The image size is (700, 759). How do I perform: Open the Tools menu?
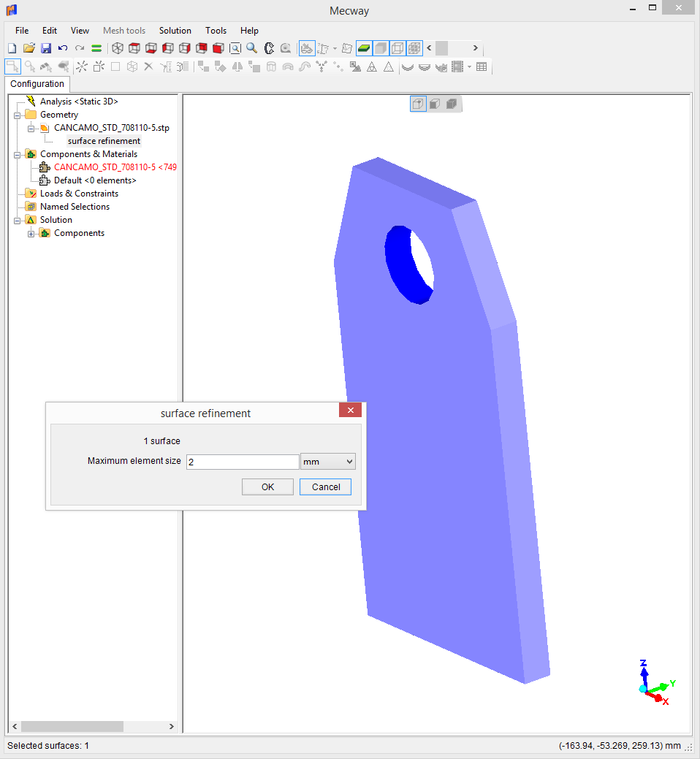(x=216, y=31)
